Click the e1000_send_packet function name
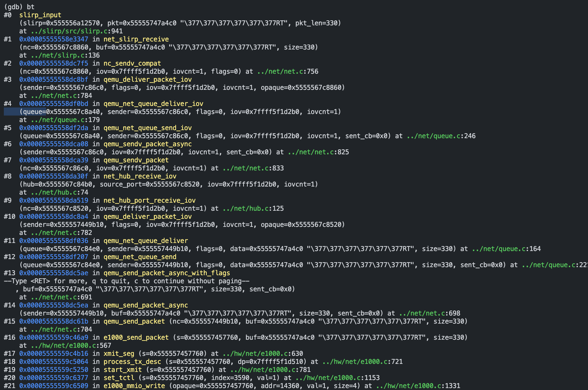Image resolution: width=588 pixels, height=390 pixels. [x=136, y=337]
